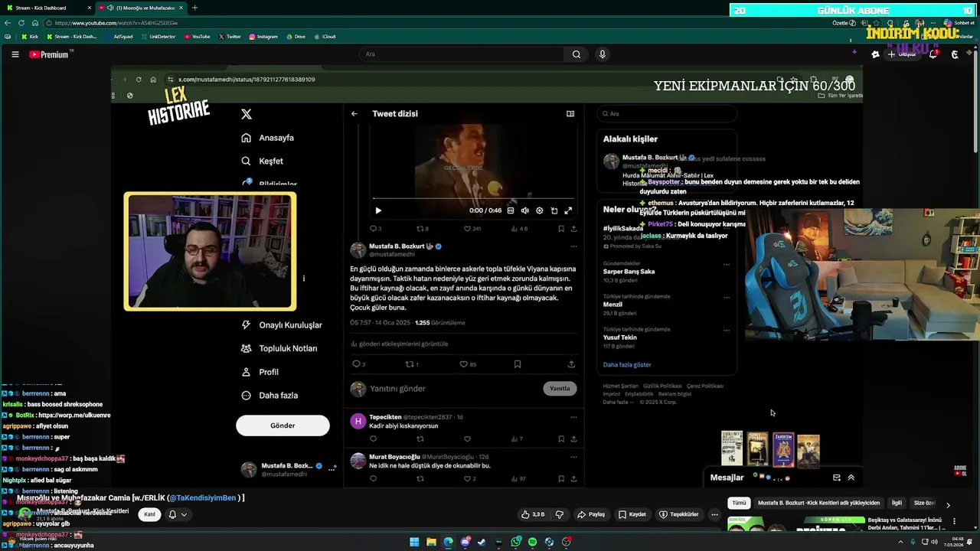Open Spotify from the Windows taskbar

point(533,543)
